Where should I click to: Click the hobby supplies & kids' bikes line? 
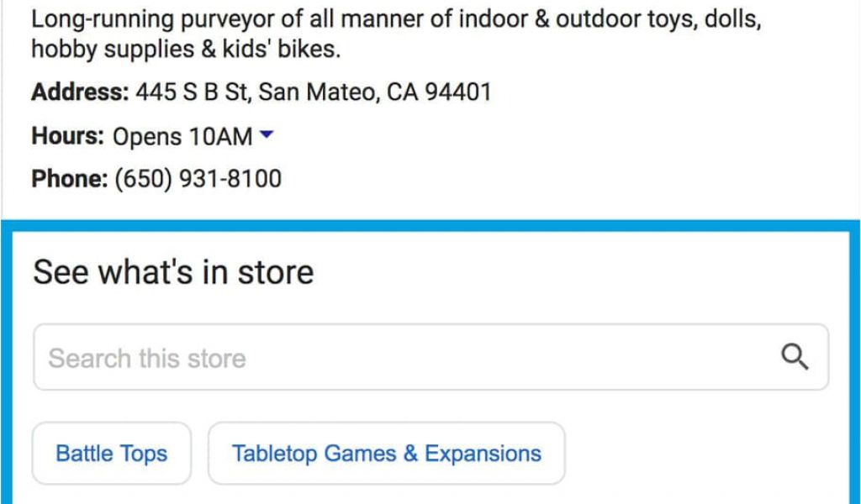point(186,50)
